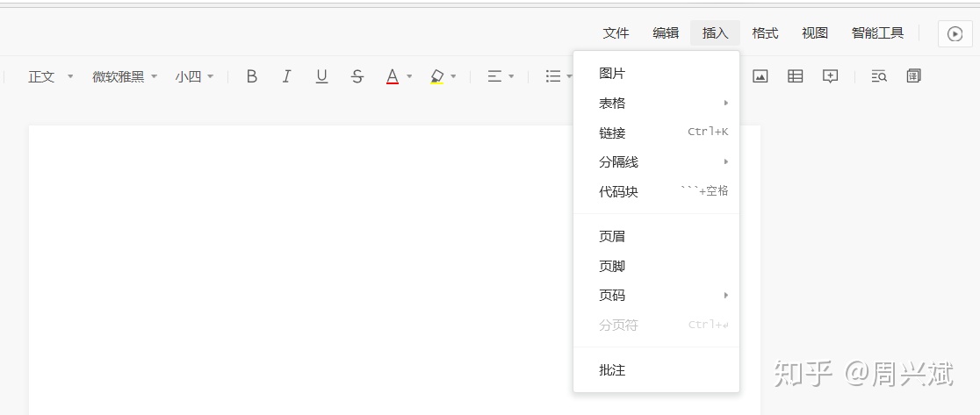980x415 pixels.
Task: Toggle underline formatting
Action: [x=322, y=76]
